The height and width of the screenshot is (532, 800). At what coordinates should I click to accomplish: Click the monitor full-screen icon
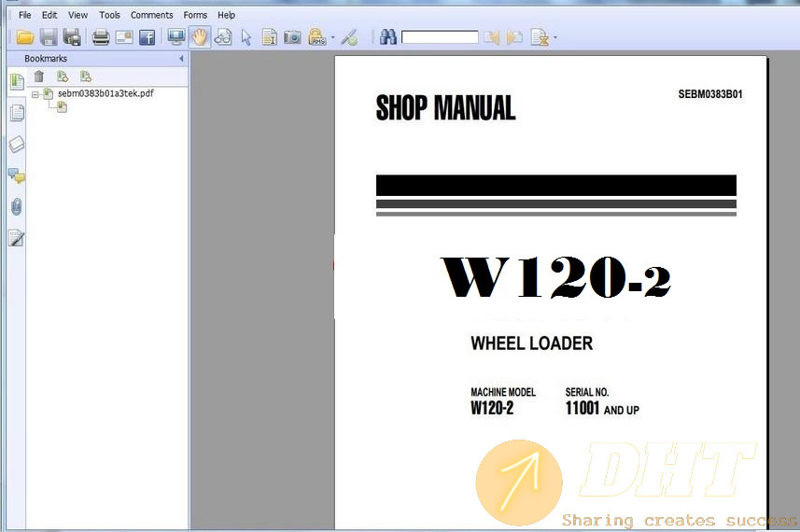tap(176, 37)
